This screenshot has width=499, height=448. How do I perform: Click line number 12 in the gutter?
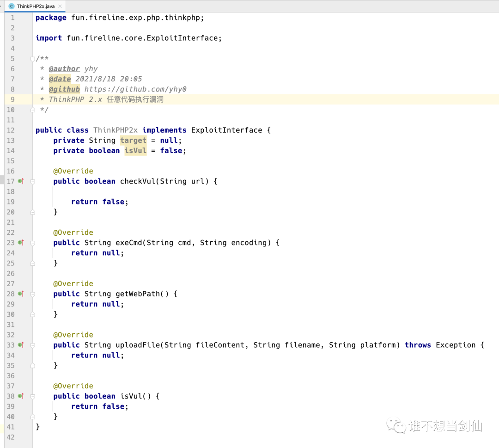(x=11, y=130)
